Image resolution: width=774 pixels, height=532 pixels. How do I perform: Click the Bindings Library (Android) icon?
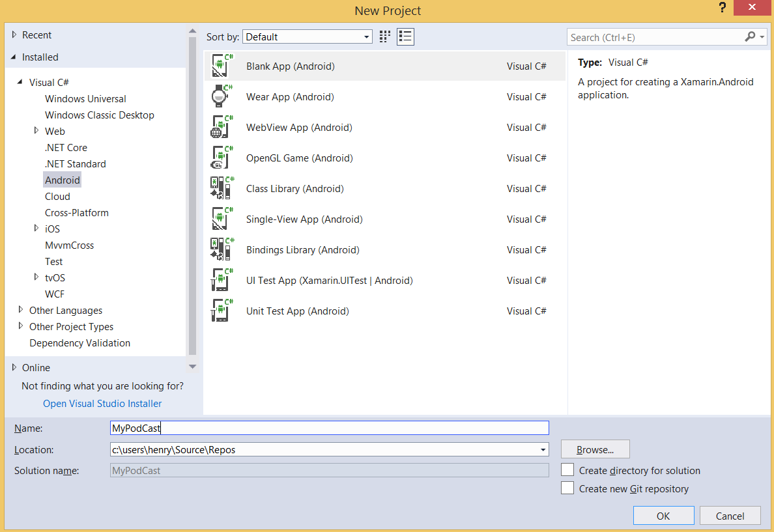[x=222, y=249]
